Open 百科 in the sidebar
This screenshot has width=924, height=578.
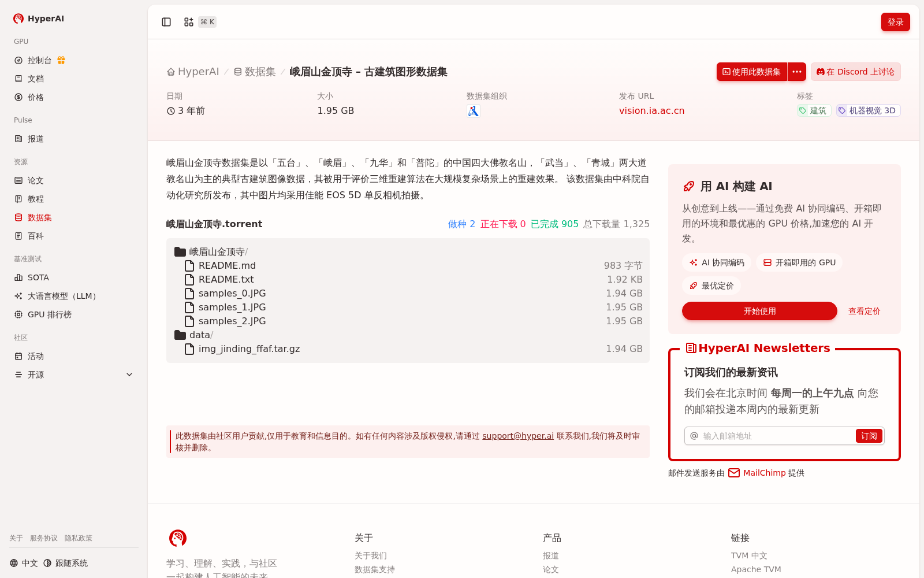[36, 236]
